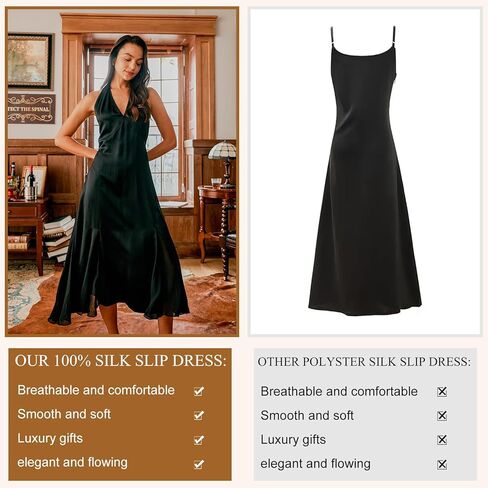The height and width of the screenshot is (488, 488).
Task: Click the X box beside polyester Breathable and comfortable
Action: (442, 392)
